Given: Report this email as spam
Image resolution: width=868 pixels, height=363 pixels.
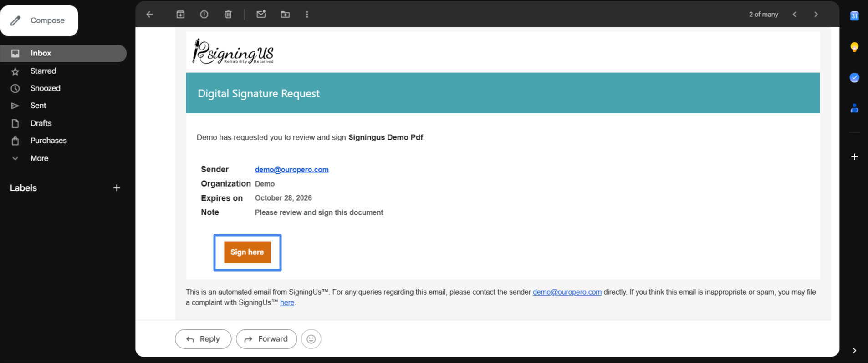Looking at the screenshot, I should (204, 15).
